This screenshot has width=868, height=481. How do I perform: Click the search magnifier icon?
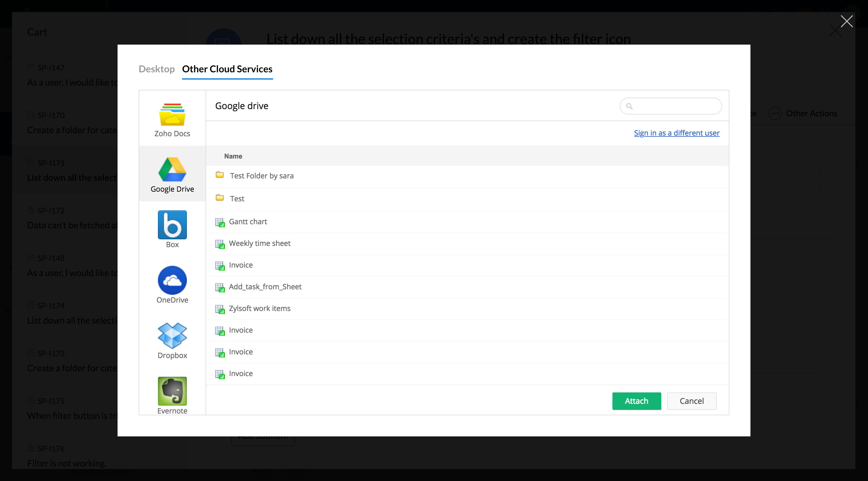(x=629, y=106)
